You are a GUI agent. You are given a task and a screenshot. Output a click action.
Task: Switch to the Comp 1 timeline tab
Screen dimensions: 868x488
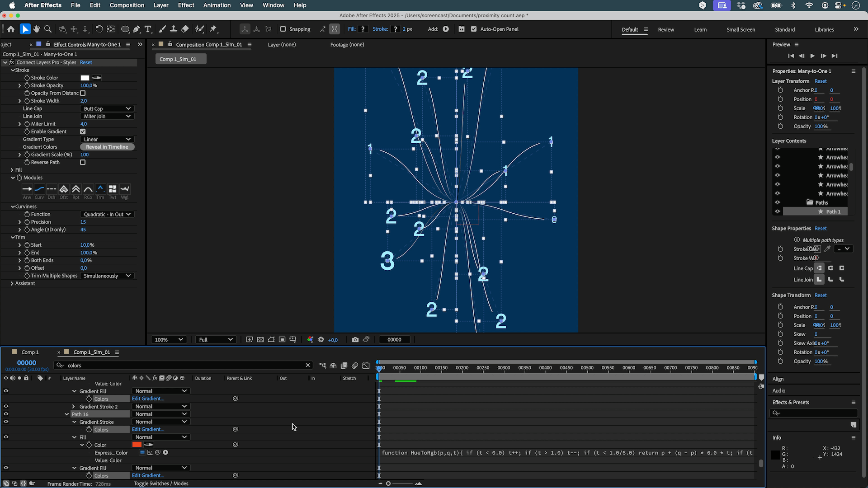[x=30, y=352]
